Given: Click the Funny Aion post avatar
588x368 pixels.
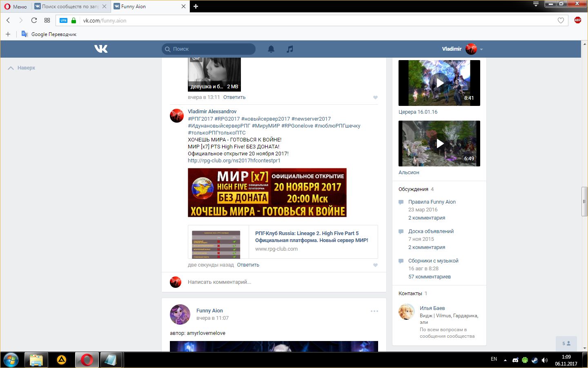Looking at the screenshot, I should 180,314.
